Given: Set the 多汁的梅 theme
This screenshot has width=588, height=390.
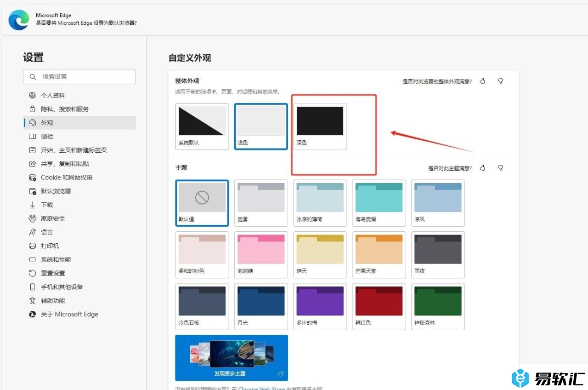Looking at the screenshot, I should (320, 306).
